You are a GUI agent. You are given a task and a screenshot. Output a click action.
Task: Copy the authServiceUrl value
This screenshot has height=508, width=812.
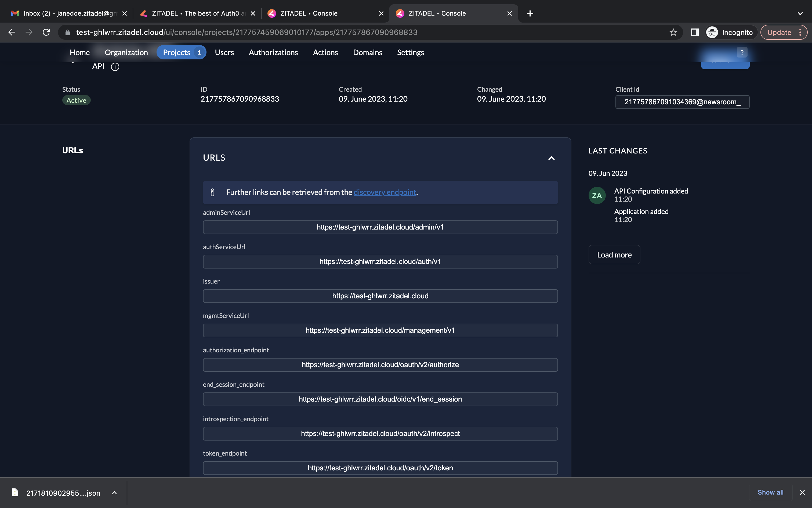[x=380, y=261]
